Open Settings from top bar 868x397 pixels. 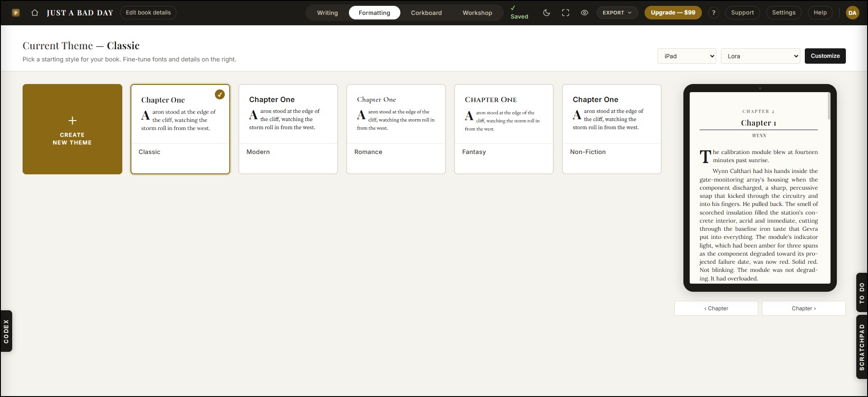point(784,13)
